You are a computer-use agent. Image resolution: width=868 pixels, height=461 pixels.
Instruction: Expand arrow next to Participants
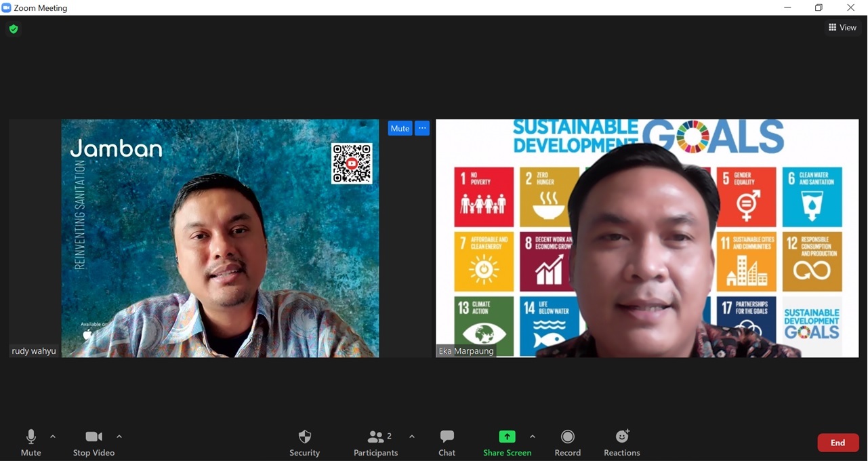tap(411, 437)
